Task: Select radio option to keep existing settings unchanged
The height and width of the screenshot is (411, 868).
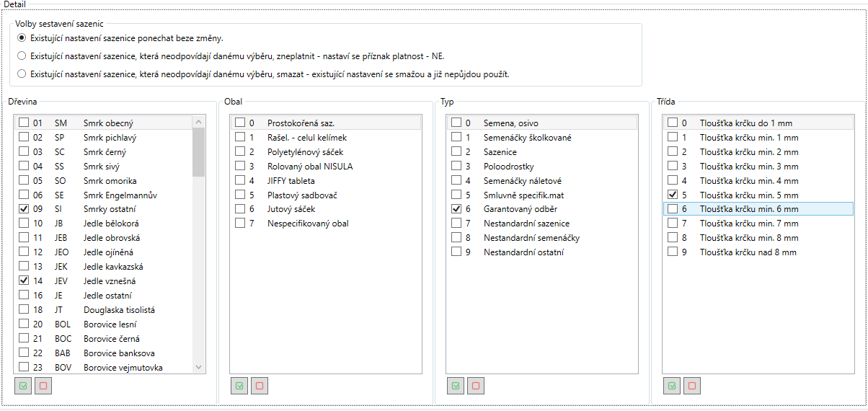Action: click(x=22, y=37)
